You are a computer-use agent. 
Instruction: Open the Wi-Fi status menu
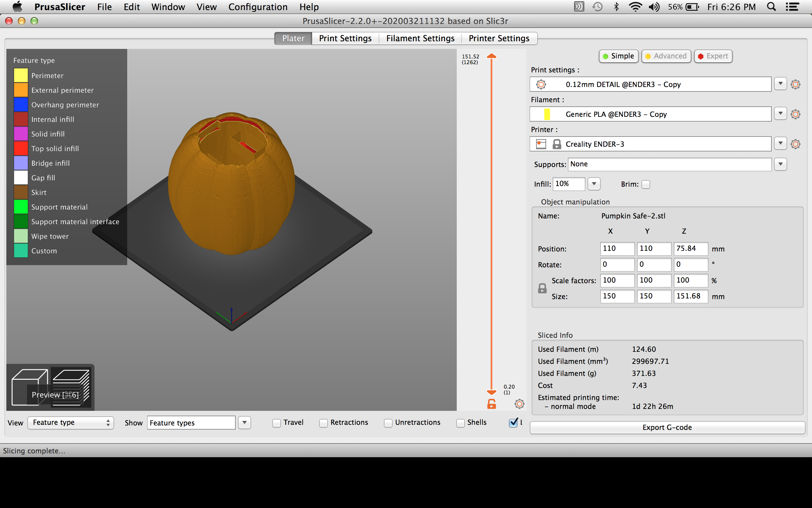click(635, 7)
